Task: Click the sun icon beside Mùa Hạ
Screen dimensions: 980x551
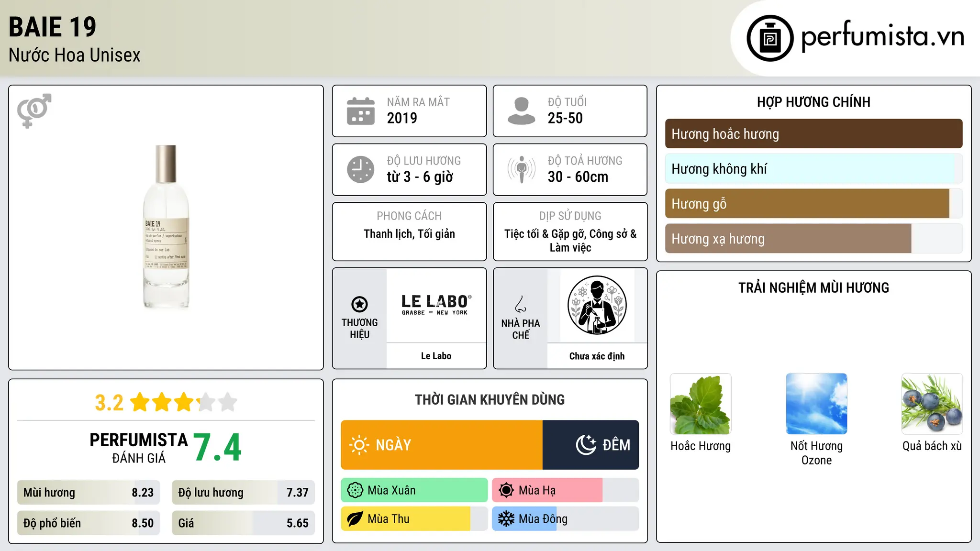Action: (506, 490)
